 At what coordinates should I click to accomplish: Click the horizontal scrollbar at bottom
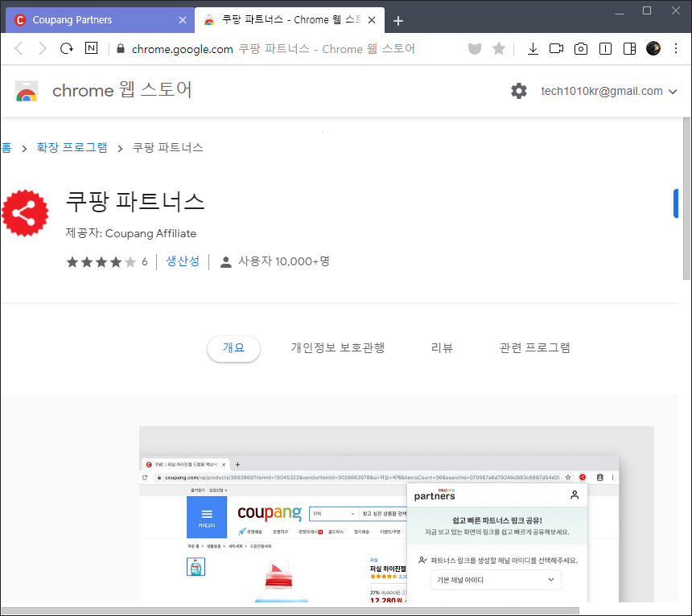click(290, 610)
